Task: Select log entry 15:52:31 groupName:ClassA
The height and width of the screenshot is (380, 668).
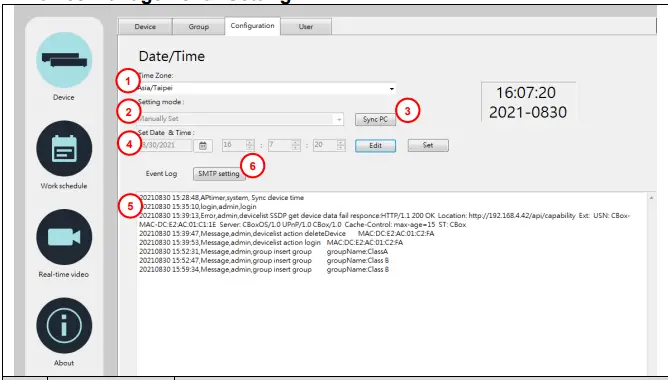Action: click(x=264, y=251)
